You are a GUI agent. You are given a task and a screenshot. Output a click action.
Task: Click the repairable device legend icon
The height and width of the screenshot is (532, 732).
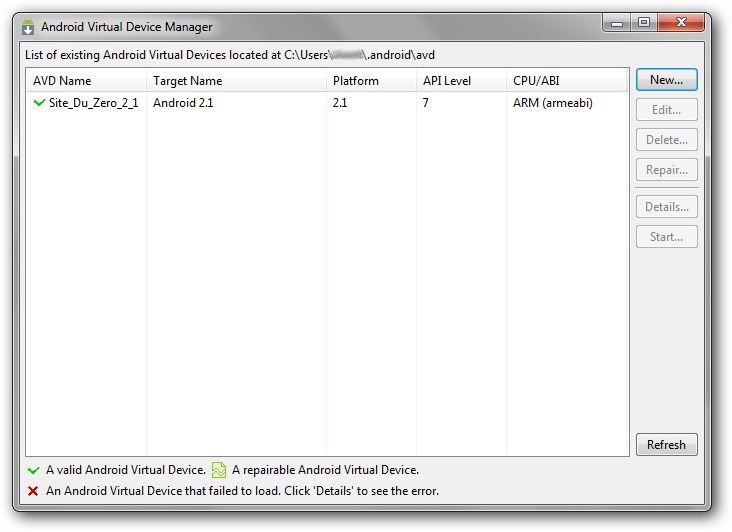point(219,470)
